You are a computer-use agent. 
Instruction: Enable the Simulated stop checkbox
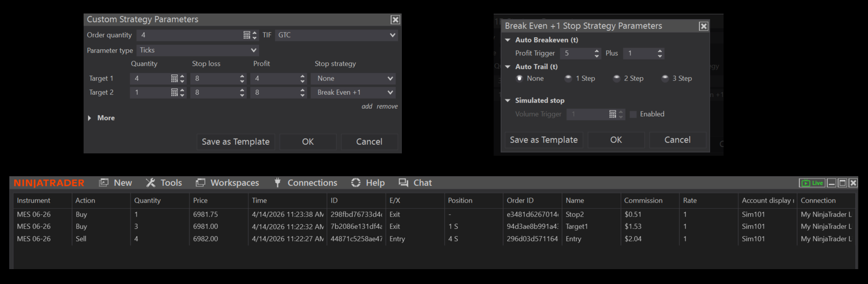[633, 114]
